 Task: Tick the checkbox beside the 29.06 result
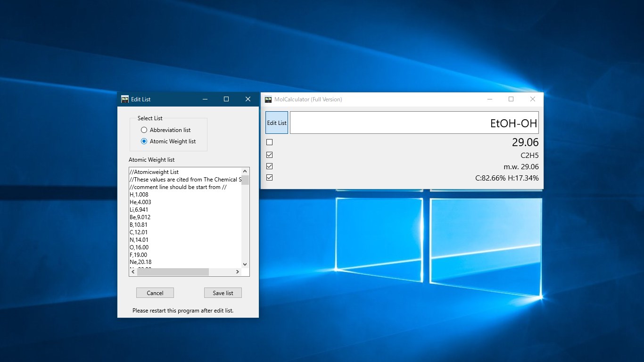[x=270, y=142]
